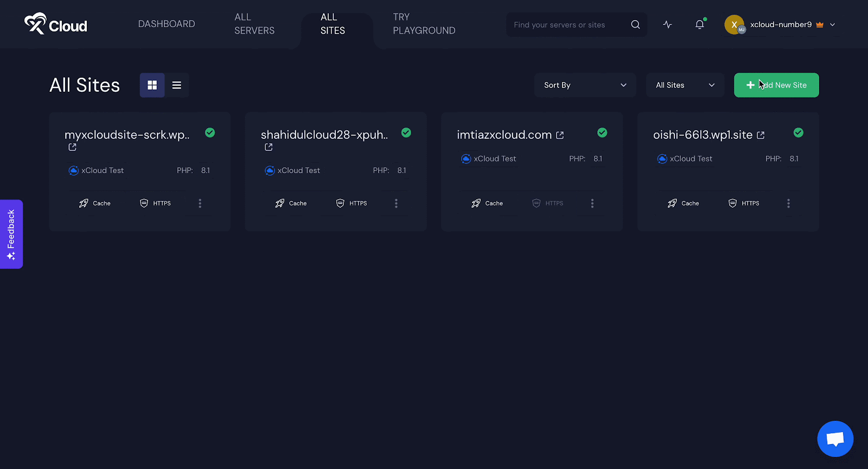Type in Find your servers search field

point(567,25)
